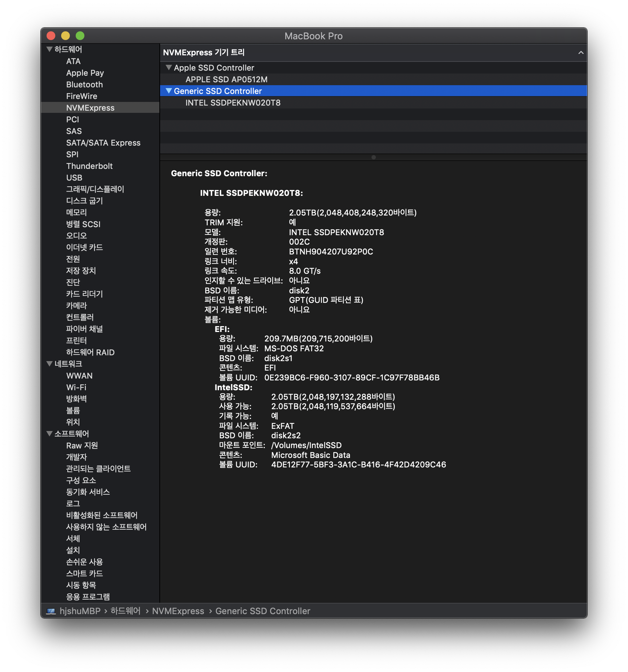
Task: Open 하드웨어 RAID section
Action: tap(90, 352)
